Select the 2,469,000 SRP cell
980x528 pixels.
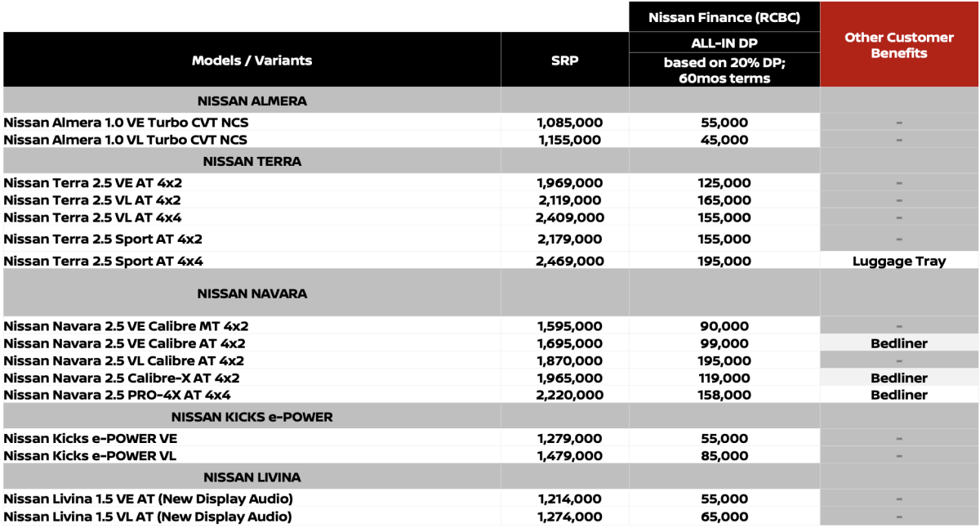[x=570, y=262]
